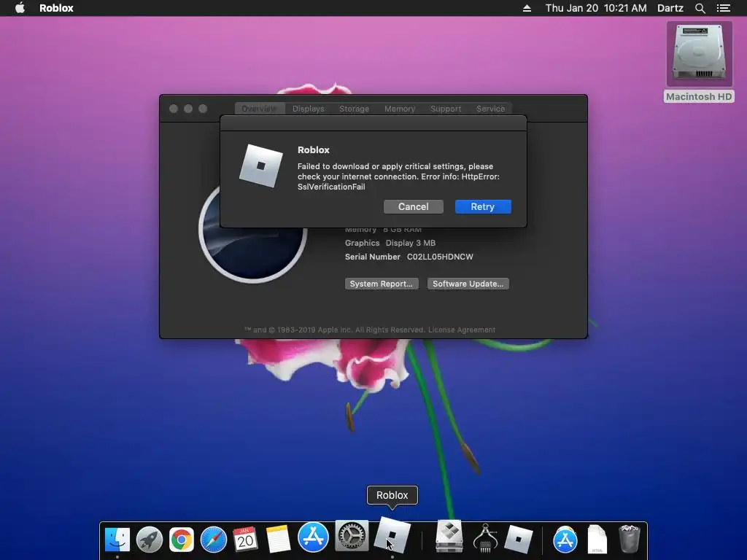The width and height of the screenshot is (747, 560).
Task: Click the SslVerificationFail error message text
Action: [398, 176]
